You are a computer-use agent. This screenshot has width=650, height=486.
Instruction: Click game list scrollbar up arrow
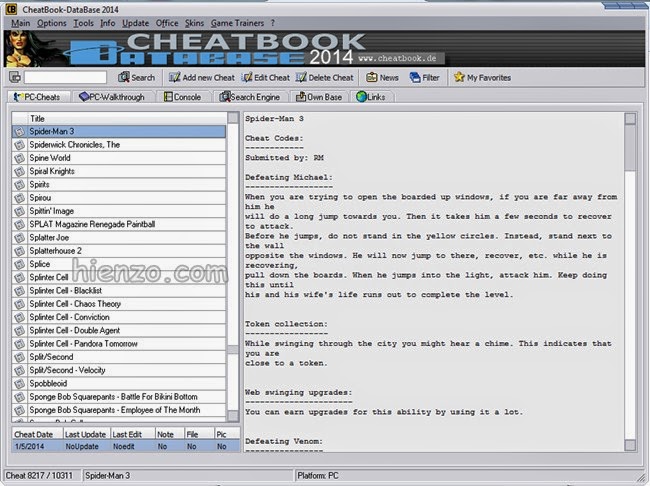[233, 118]
